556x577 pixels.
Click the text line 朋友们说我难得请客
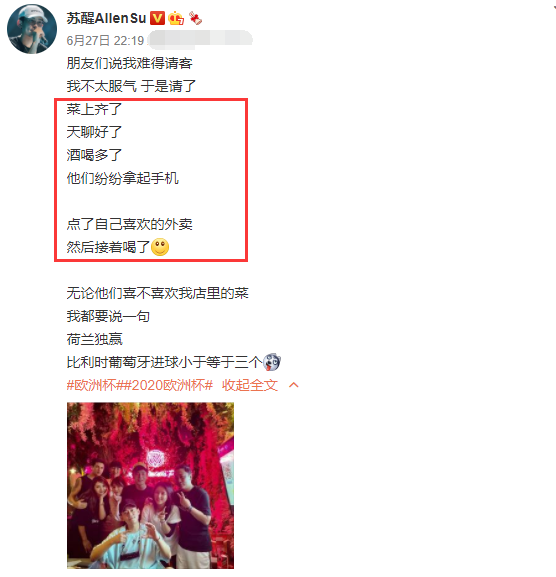tap(130, 63)
